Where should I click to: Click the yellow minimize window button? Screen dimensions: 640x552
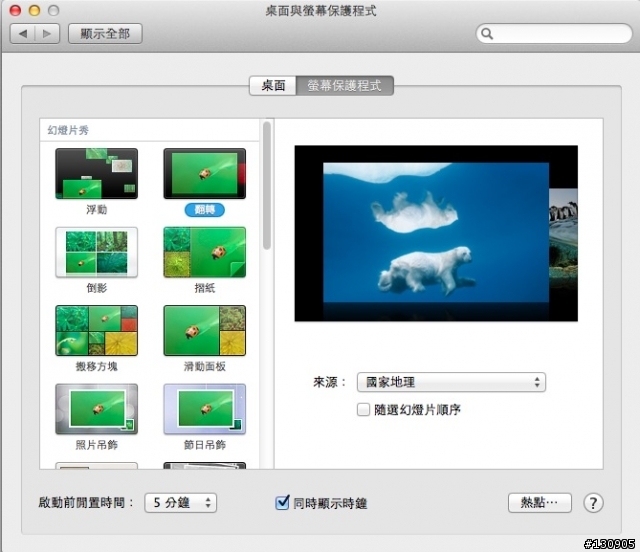tap(34, 11)
